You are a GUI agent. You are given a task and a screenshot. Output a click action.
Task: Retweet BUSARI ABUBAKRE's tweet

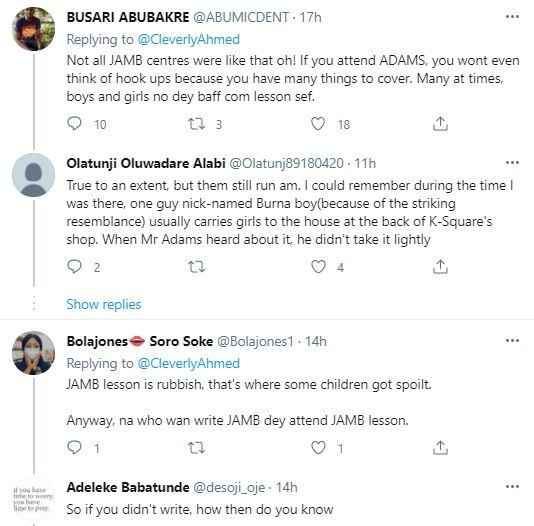click(x=197, y=124)
